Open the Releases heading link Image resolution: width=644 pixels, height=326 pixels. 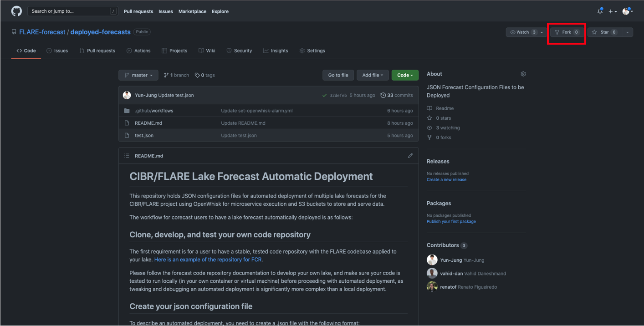[x=438, y=161]
